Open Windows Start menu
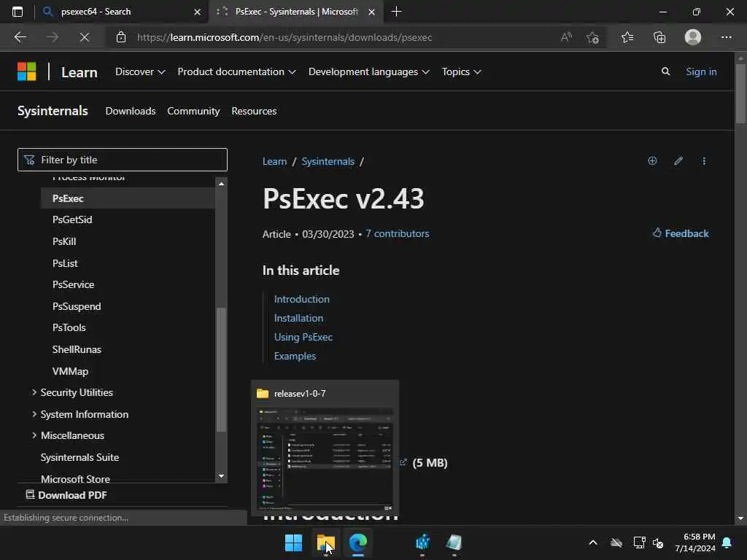 (293, 542)
